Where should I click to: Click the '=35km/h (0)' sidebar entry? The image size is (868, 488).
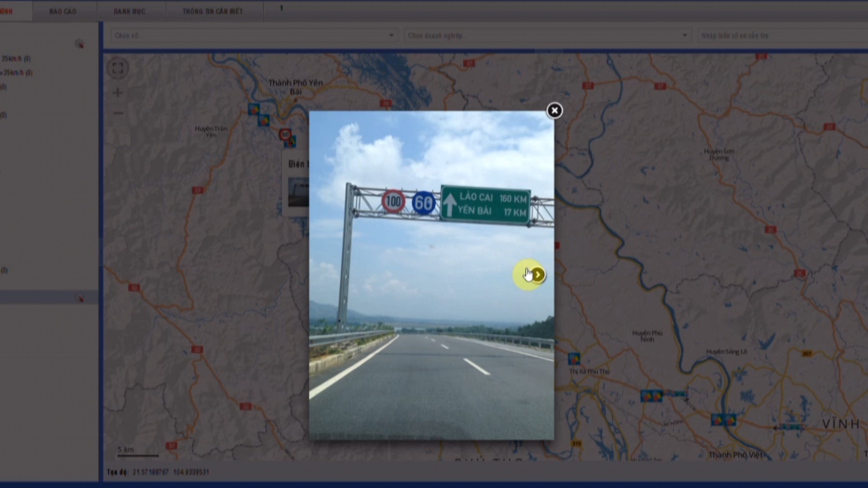click(x=17, y=73)
